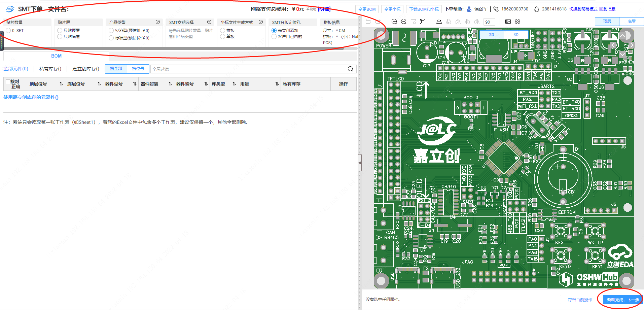644x310 pixels.
Task: Click the 全局过滤 filter input field
Action: click(249, 69)
